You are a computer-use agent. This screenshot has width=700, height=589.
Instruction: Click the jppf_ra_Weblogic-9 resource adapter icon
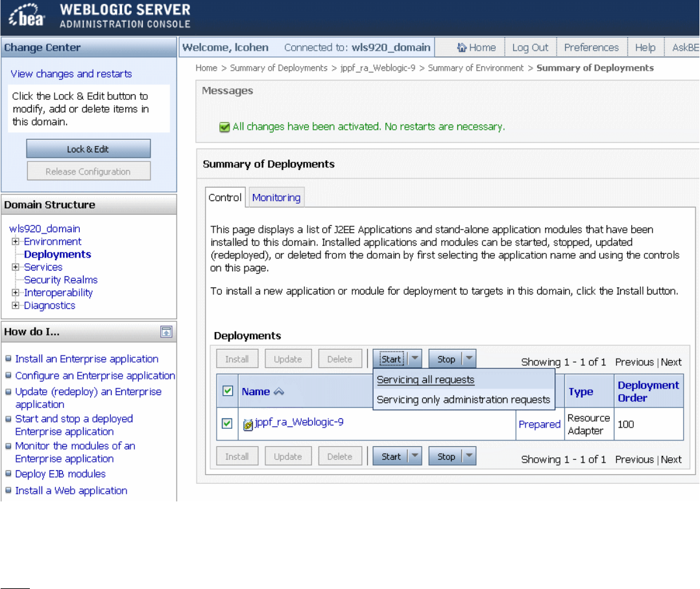(248, 425)
